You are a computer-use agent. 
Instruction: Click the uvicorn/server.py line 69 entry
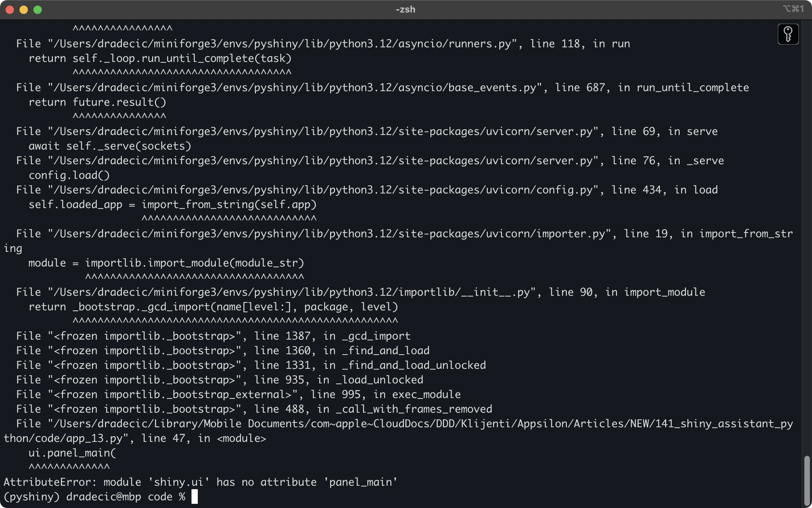[x=367, y=131]
